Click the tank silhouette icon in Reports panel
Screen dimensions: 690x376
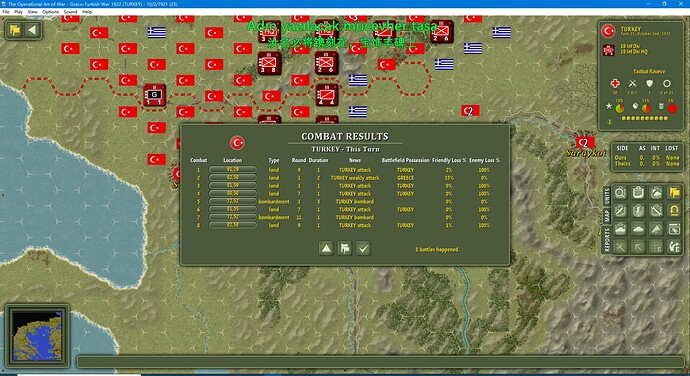pyautogui.click(x=638, y=229)
